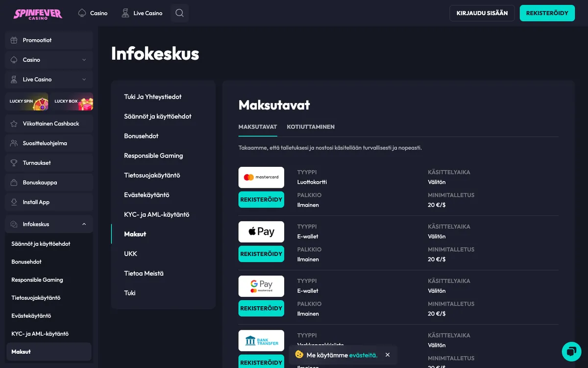
Task: Click the SpinFever Casino logo
Action: tap(38, 13)
